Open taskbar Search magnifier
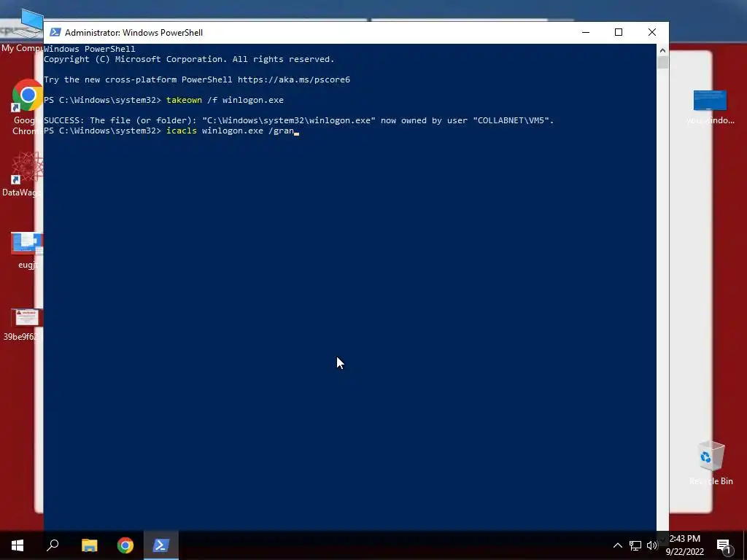Image resolution: width=747 pixels, height=560 pixels. (53, 545)
